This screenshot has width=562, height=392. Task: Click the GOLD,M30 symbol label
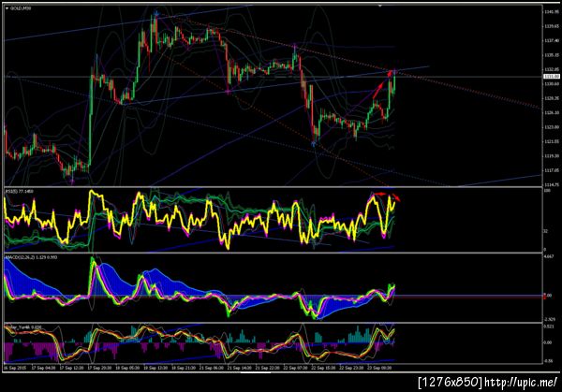pos(21,8)
